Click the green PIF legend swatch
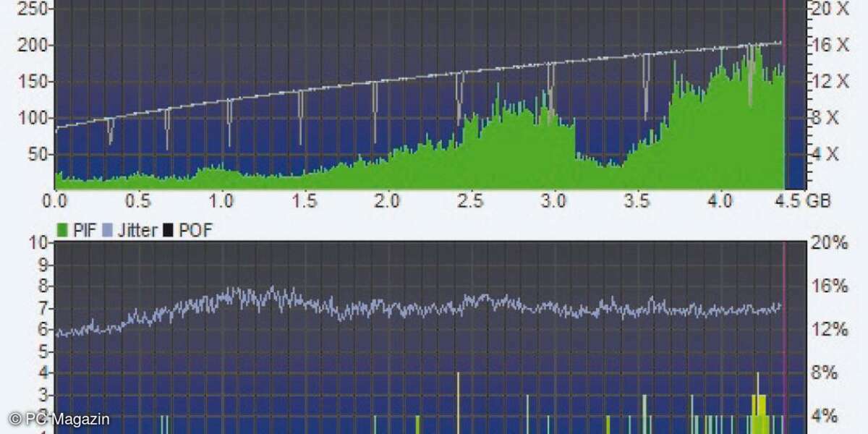This screenshot has width=868, height=434. pyautogui.click(x=61, y=231)
